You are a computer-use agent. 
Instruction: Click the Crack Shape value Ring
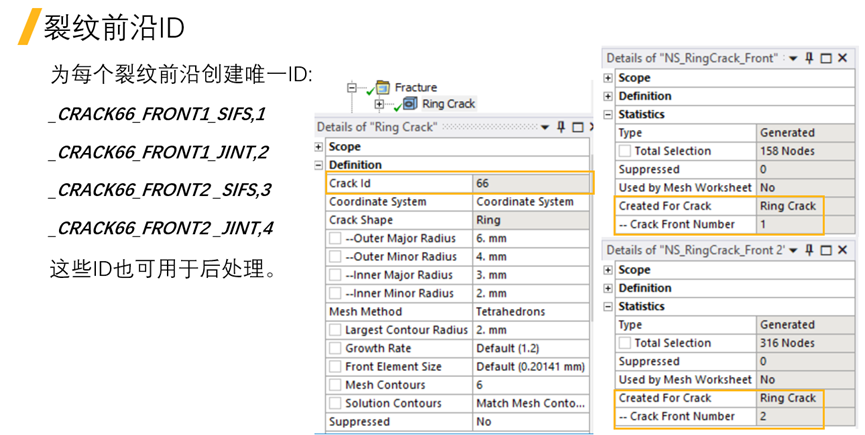pos(532,220)
